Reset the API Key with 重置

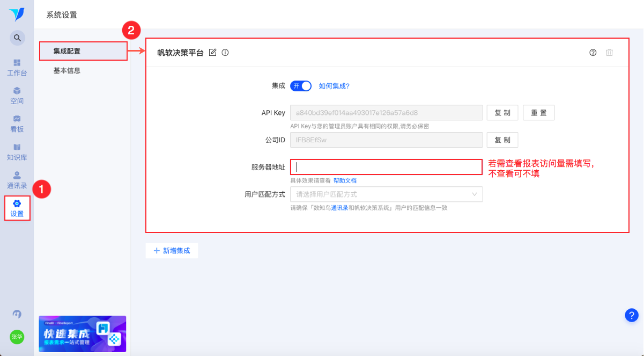(539, 113)
